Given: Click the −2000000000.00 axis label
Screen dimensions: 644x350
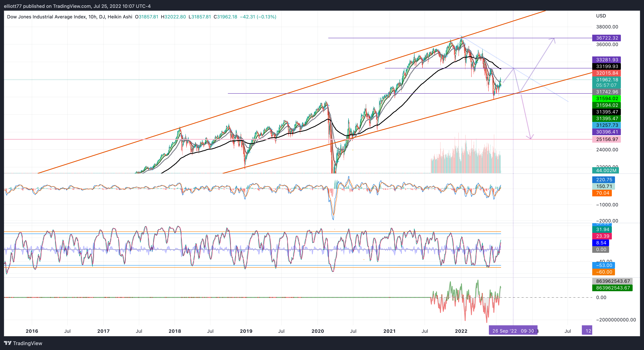Looking at the screenshot, I should pos(616,320).
